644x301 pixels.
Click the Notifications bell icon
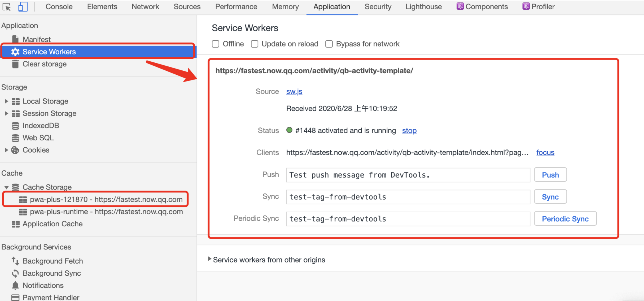15,285
